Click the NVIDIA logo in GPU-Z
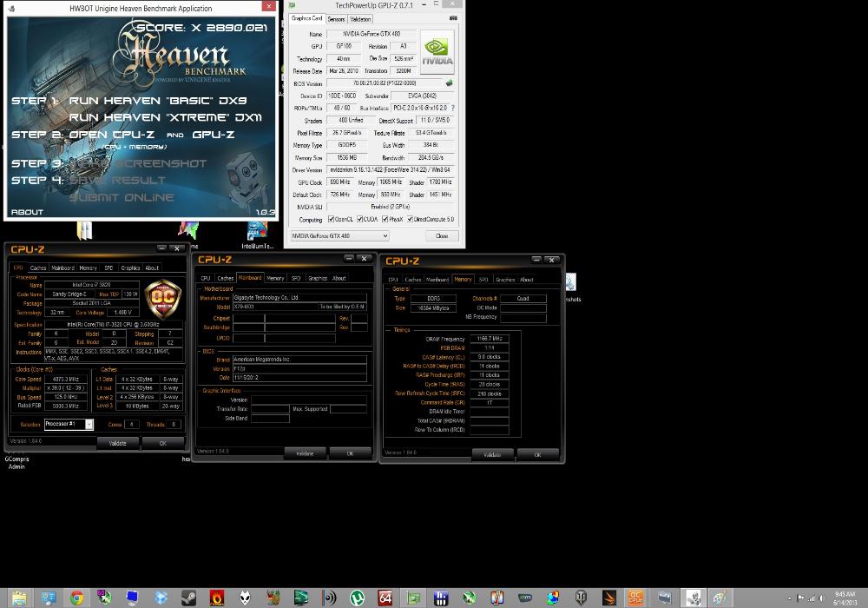868x608 pixels. 437,53
